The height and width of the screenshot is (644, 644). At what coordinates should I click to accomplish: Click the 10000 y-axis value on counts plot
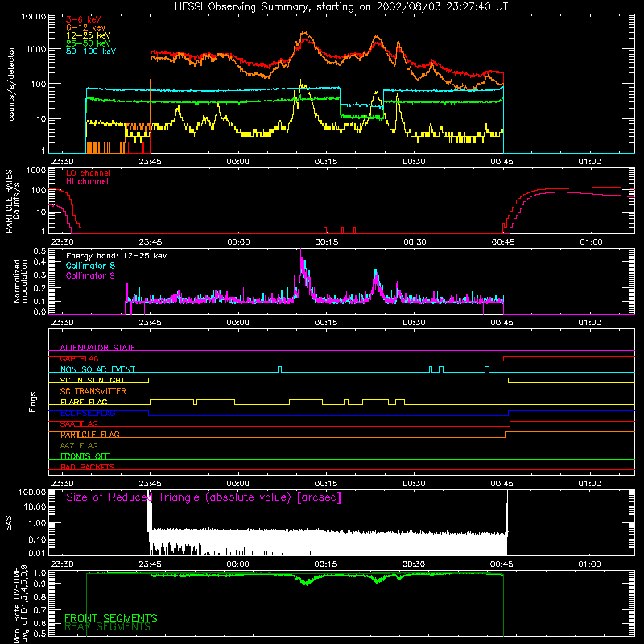[34, 17]
